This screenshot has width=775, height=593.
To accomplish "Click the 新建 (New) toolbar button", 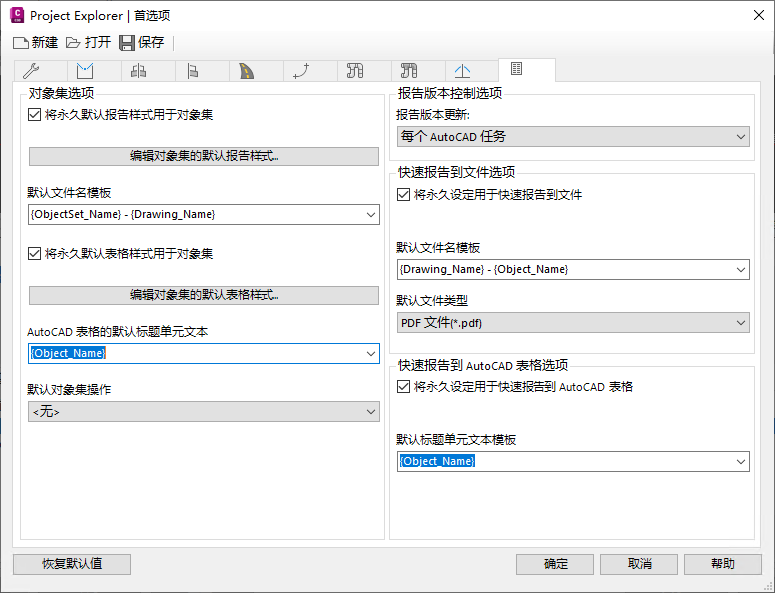I will click(36, 42).
